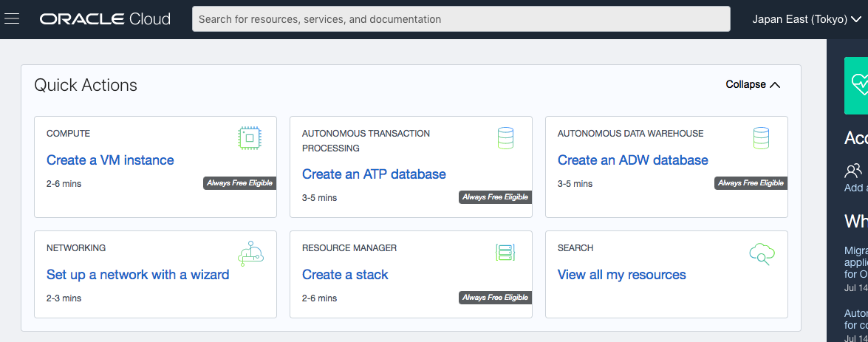Screen dimensions: 868x342
Task: Open Create a stack link
Action: pos(345,275)
